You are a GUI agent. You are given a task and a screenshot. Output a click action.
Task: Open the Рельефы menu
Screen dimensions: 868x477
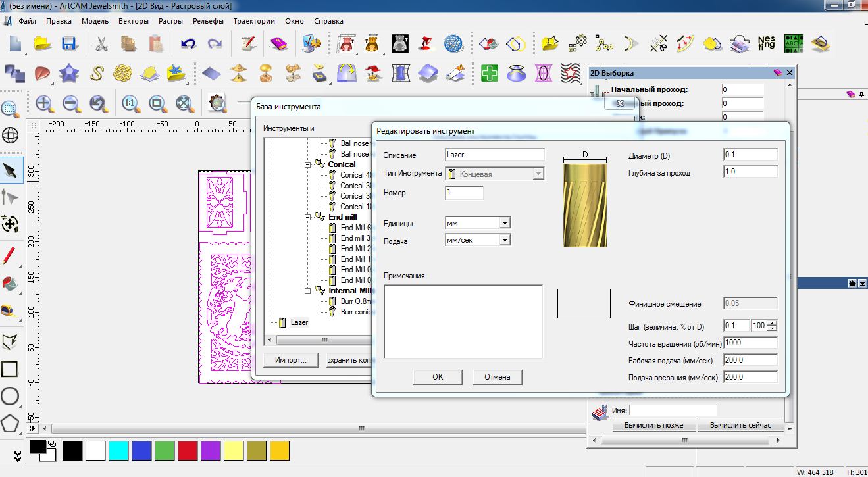coord(209,21)
